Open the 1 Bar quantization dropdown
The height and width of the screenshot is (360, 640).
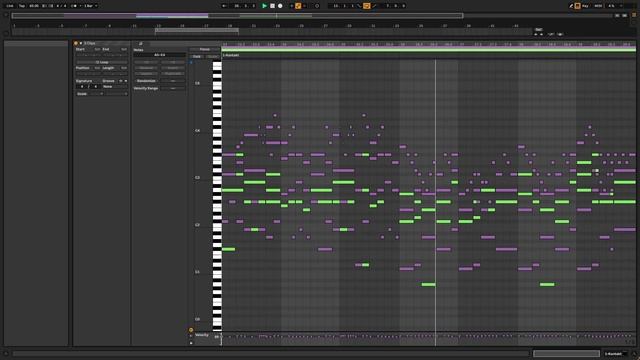click(90, 6)
